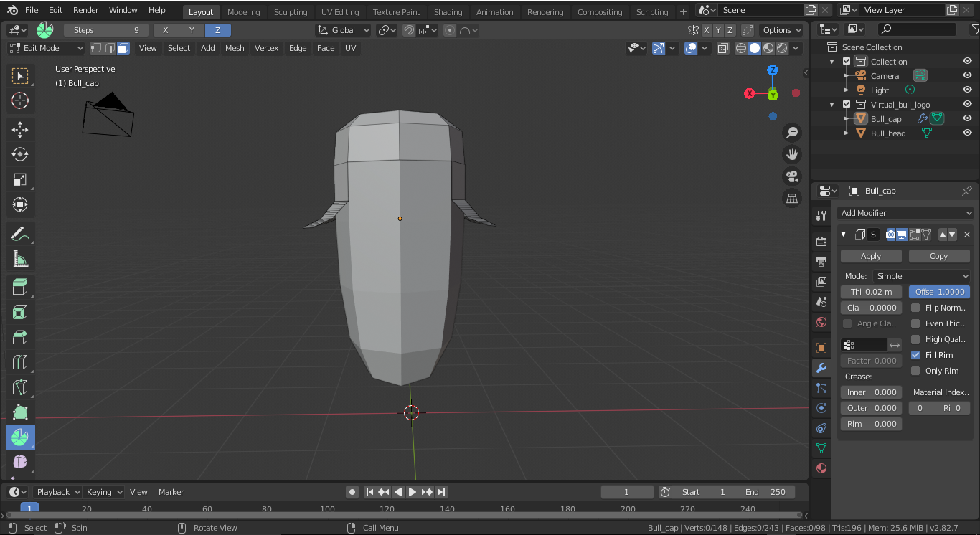Viewport: 980px width, 535px height.
Task: Pick the Rotate tool
Action: 20,154
